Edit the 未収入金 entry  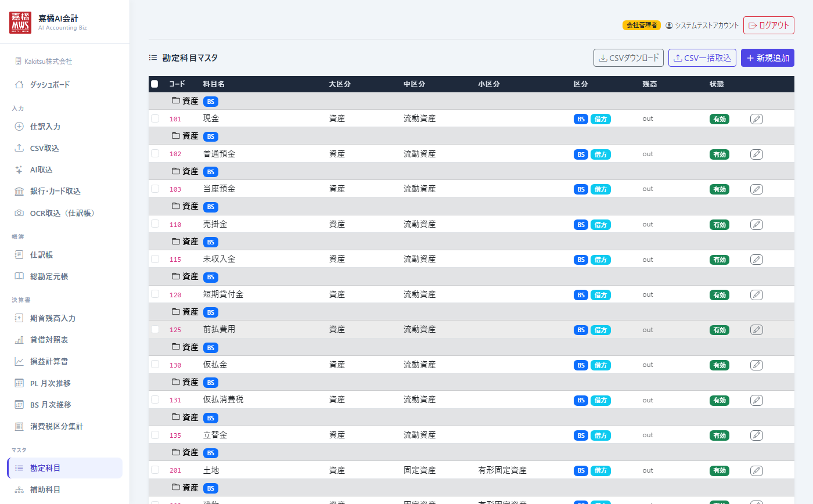pos(756,260)
